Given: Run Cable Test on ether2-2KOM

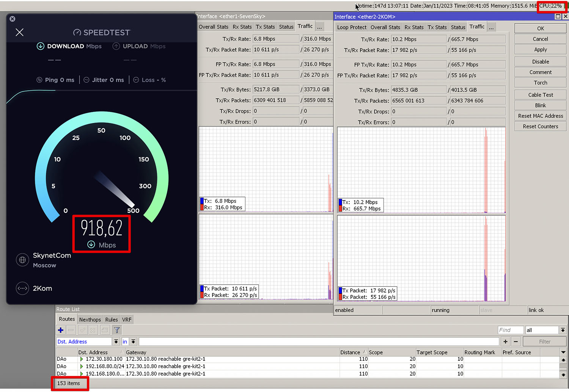Looking at the screenshot, I should point(541,95).
